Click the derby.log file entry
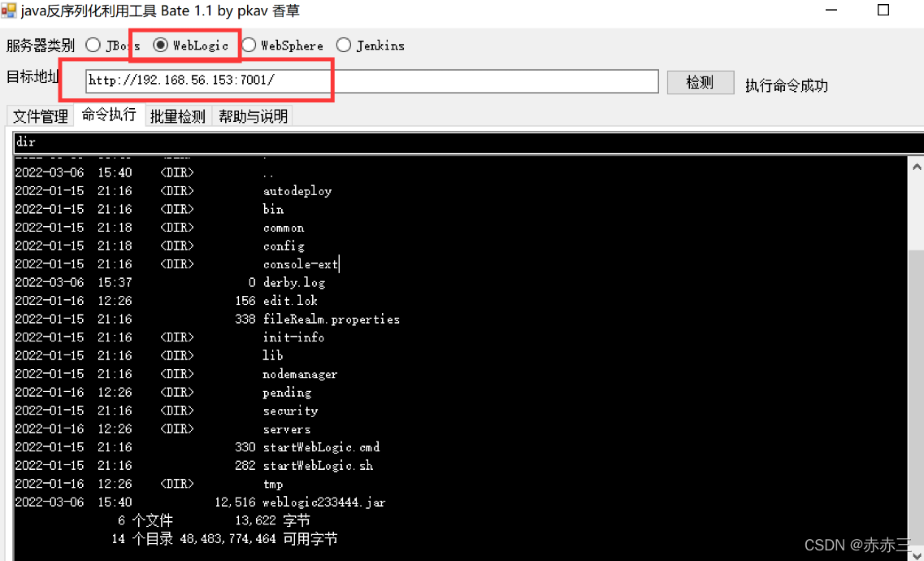924x561 pixels. click(294, 282)
